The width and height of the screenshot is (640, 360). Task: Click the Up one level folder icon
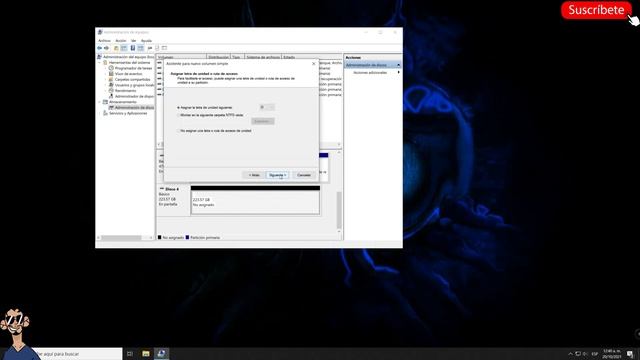(x=116, y=48)
